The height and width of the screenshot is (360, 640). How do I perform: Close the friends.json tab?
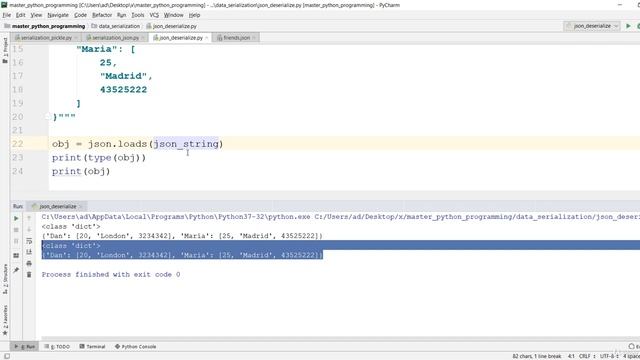click(254, 38)
